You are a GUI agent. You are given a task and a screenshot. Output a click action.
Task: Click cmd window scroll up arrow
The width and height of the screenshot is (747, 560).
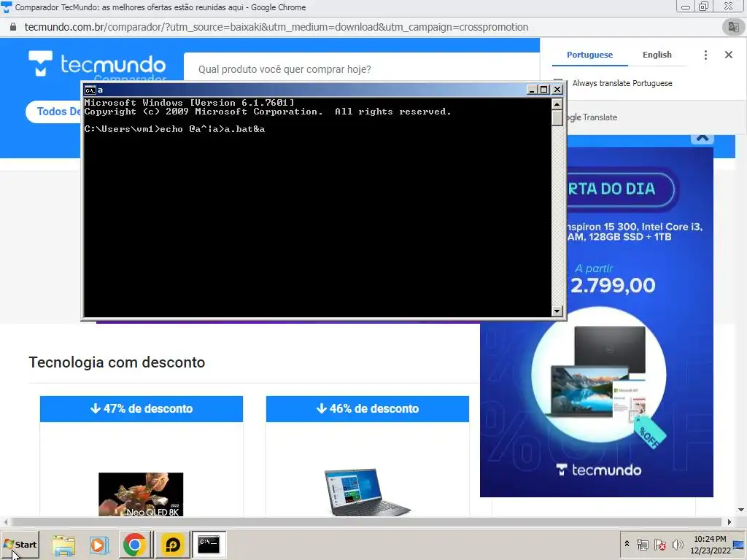(557, 104)
